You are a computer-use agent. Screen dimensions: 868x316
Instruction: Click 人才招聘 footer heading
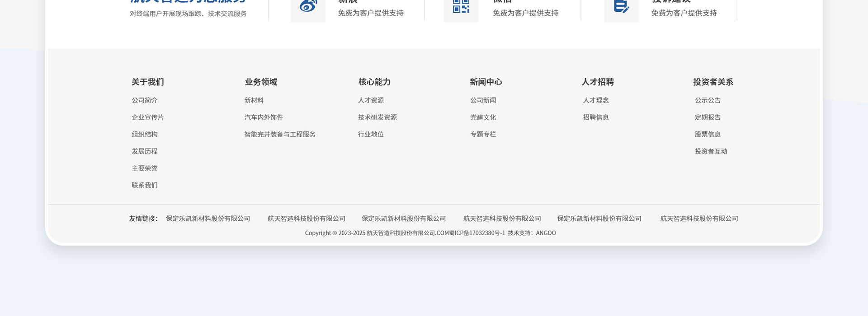597,82
